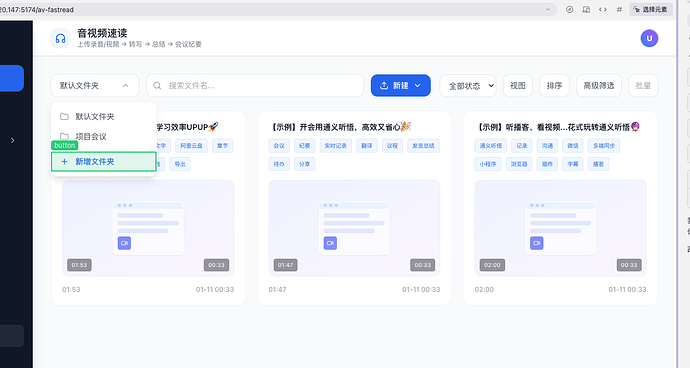Click the 纪要 tag
Screen dimensions: 690x368
point(305,146)
